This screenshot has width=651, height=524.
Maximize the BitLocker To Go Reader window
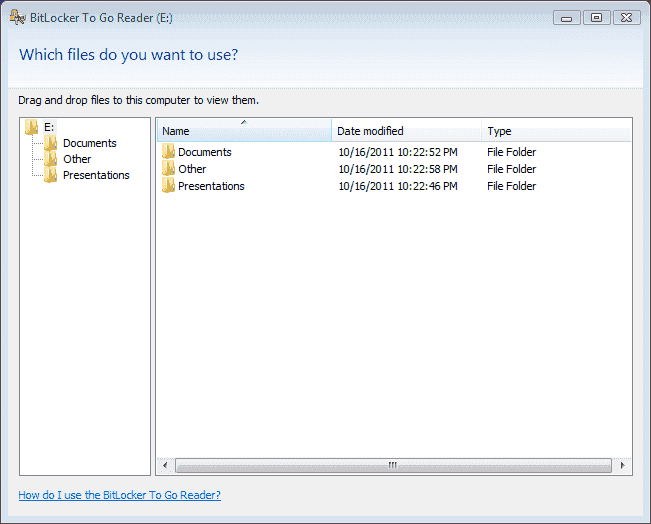(x=597, y=18)
